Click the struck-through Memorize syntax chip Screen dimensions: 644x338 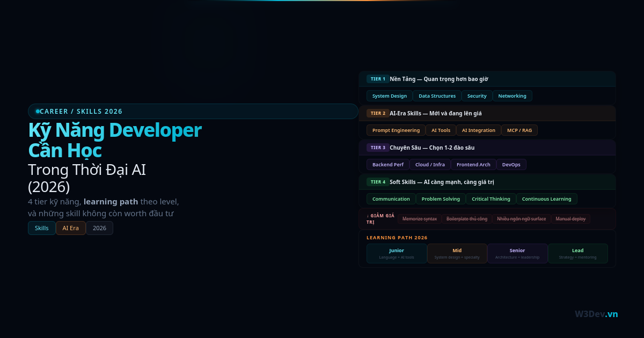420,219
